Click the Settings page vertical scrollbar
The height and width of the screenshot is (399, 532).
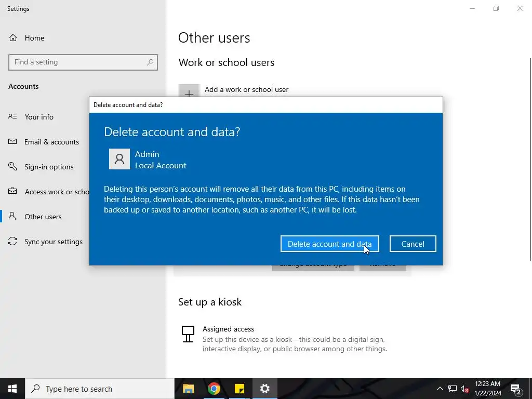[530, 159]
